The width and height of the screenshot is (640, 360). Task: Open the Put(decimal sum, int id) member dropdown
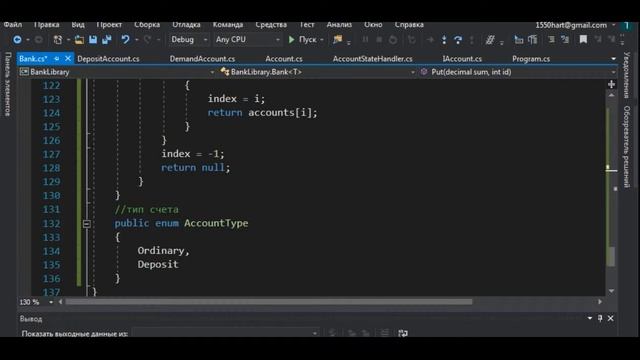(518, 72)
